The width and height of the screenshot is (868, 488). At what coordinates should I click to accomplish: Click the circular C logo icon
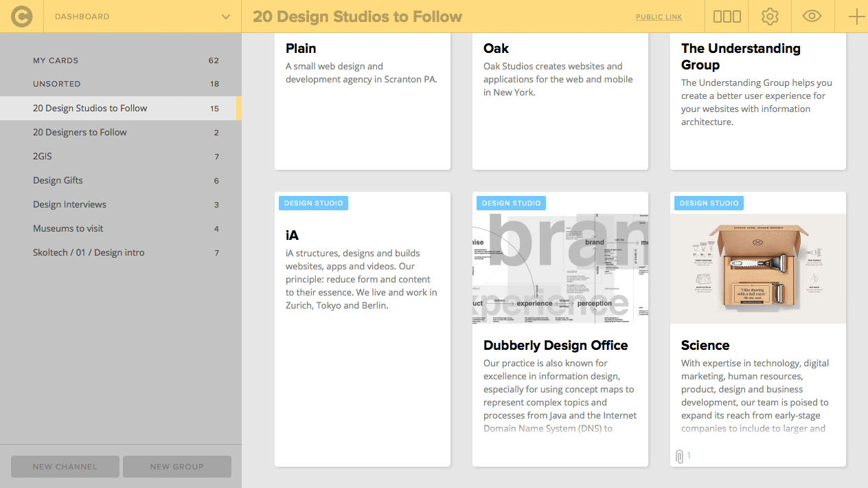click(21, 16)
